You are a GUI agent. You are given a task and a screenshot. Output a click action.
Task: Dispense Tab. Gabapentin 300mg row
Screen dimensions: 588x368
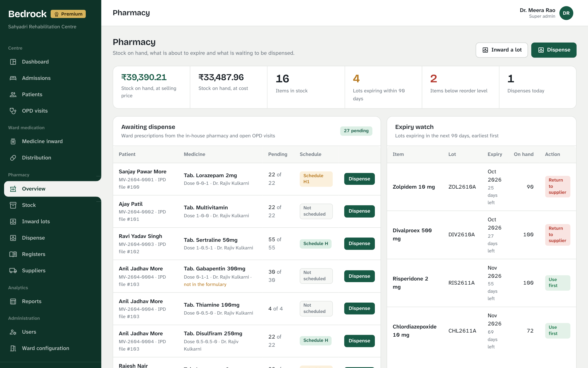click(x=359, y=276)
